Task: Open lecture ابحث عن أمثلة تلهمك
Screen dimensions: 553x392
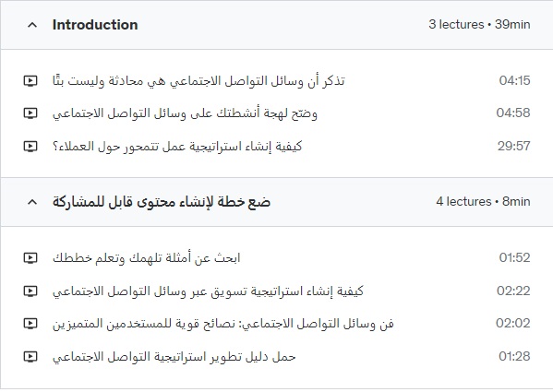Action: pyautogui.click(x=147, y=258)
